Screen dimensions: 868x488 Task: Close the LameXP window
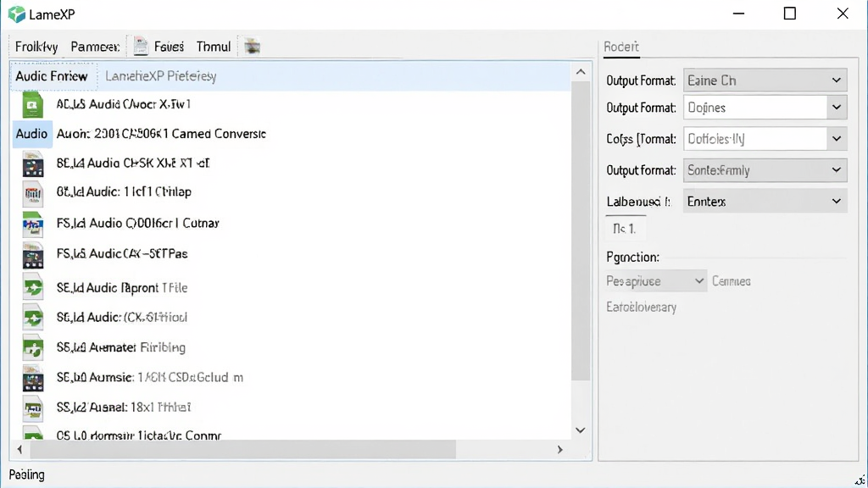843,14
